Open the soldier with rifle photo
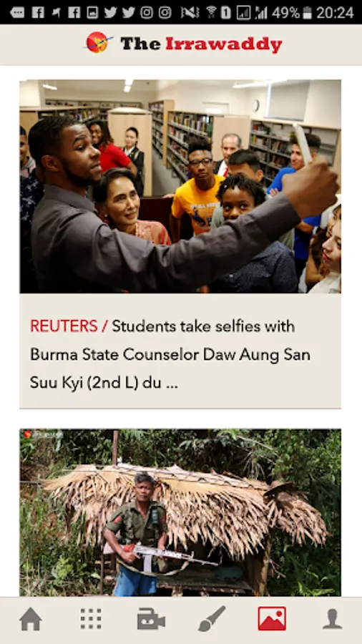Viewport: 362px width, 644px height. point(180,512)
